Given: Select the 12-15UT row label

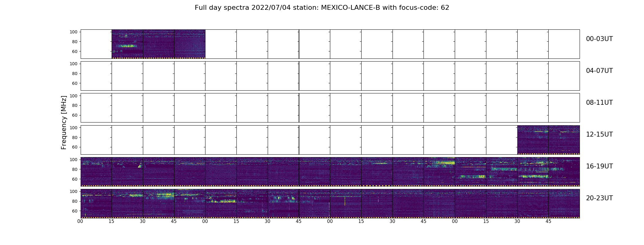Looking at the screenshot, I should [x=599, y=134].
